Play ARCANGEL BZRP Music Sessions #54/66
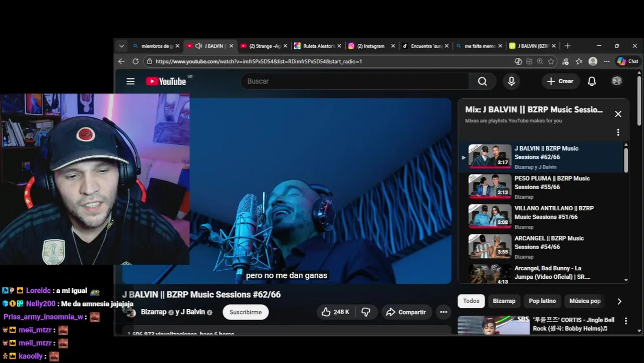 pos(542,247)
